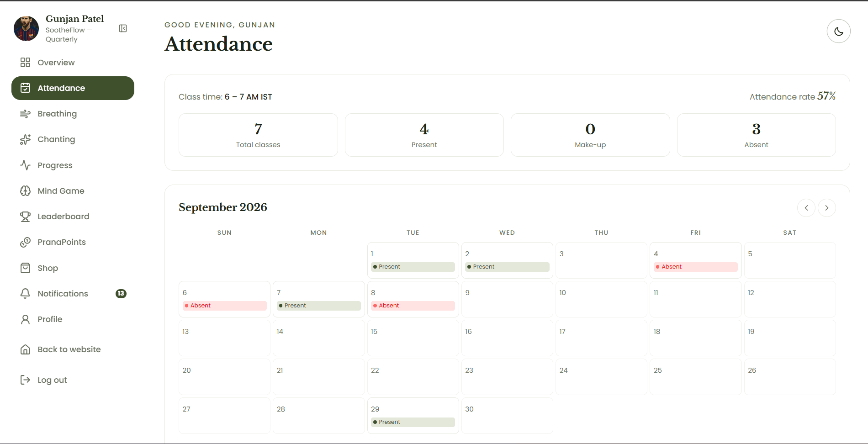The width and height of the screenshot is (868, 444).
Task: Click the Leaderboard trophy icon
Action: (x=25, y=217)
